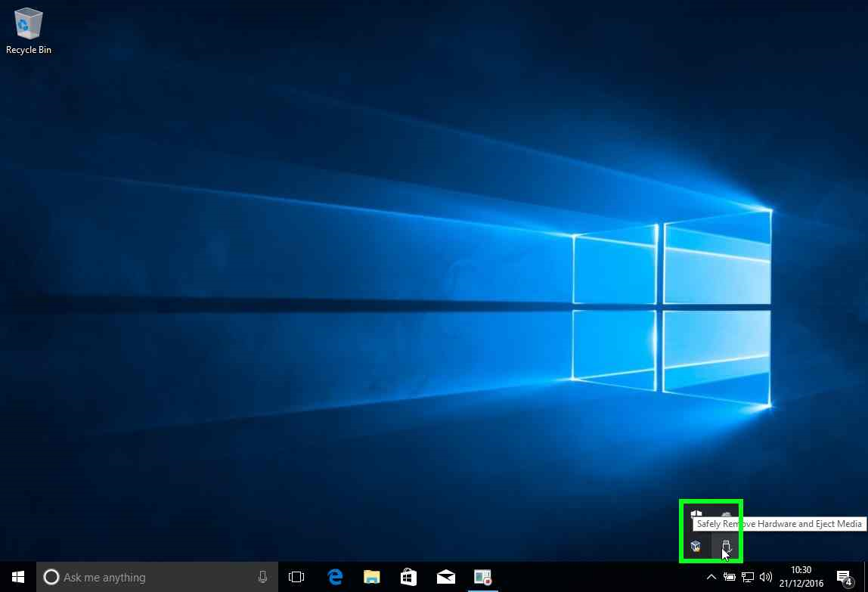Click the Show desktop strip at taskbar end
868x592 pixels.
pos(866,577)
